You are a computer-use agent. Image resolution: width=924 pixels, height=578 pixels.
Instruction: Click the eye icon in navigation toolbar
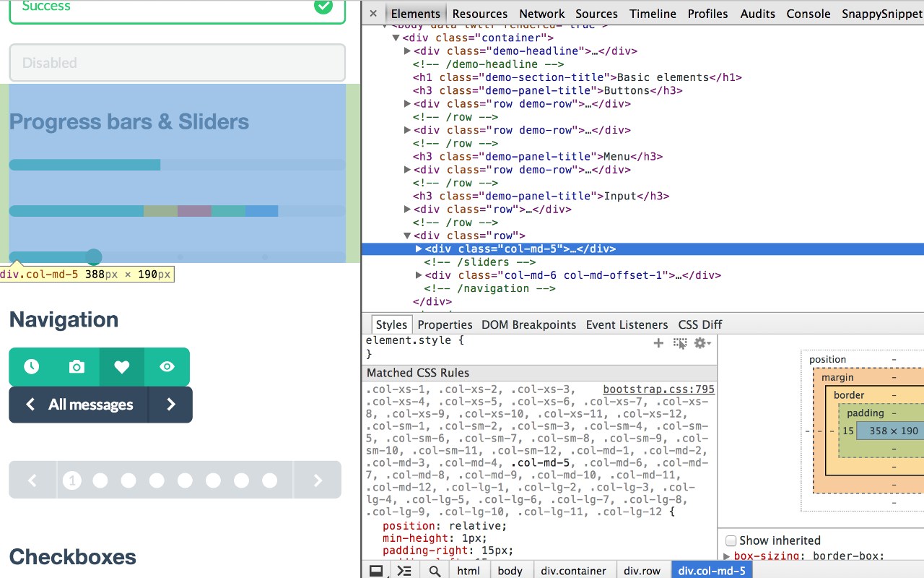click(x=167, y=367)
